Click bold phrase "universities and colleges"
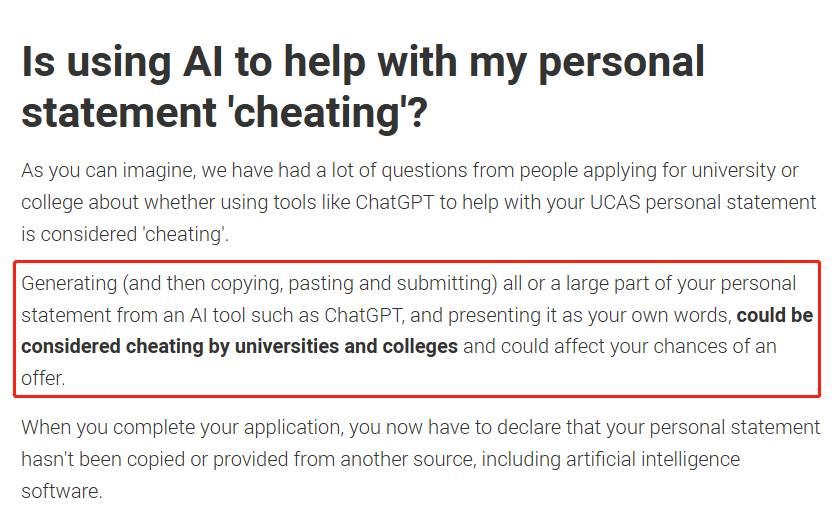The width and height of the screenshot is (836, 519). [x=337, y=347]
